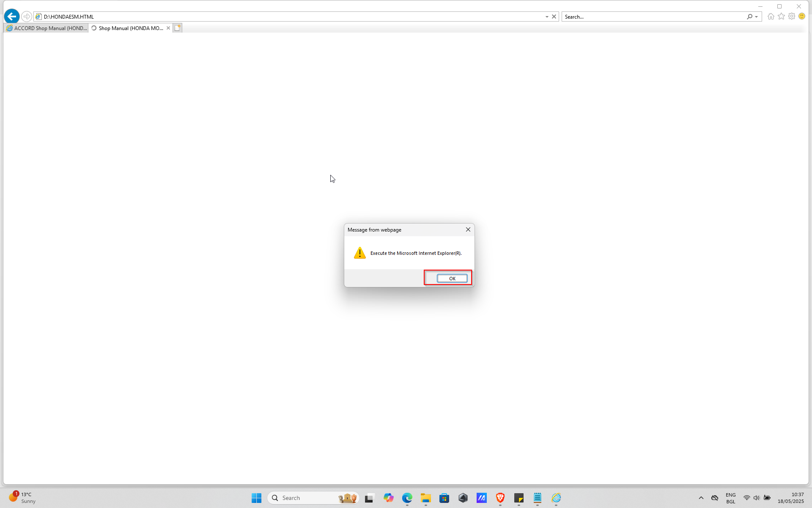This screenshot has width=812, height=508.
Task: Close the Message from webpage dialog
Action: pos(468,229)
